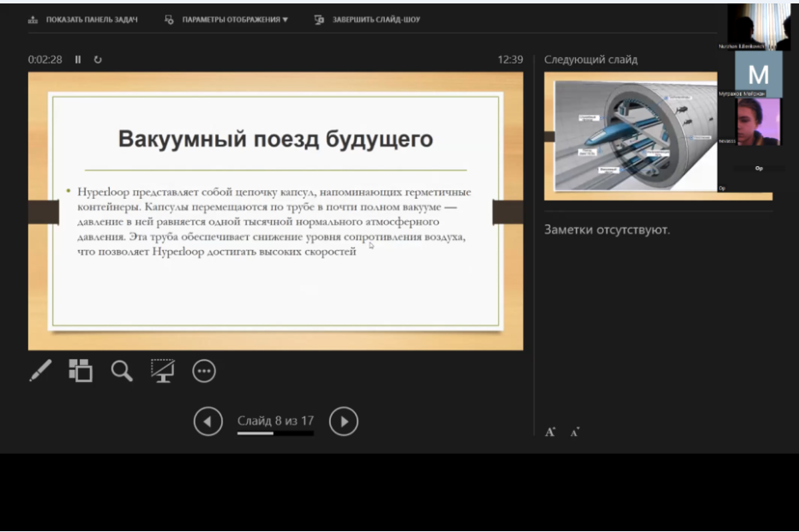The width and height of the screenshot is (799, 532).
Task: Select the pen and laser pointer tool
Action: (40, 371)
